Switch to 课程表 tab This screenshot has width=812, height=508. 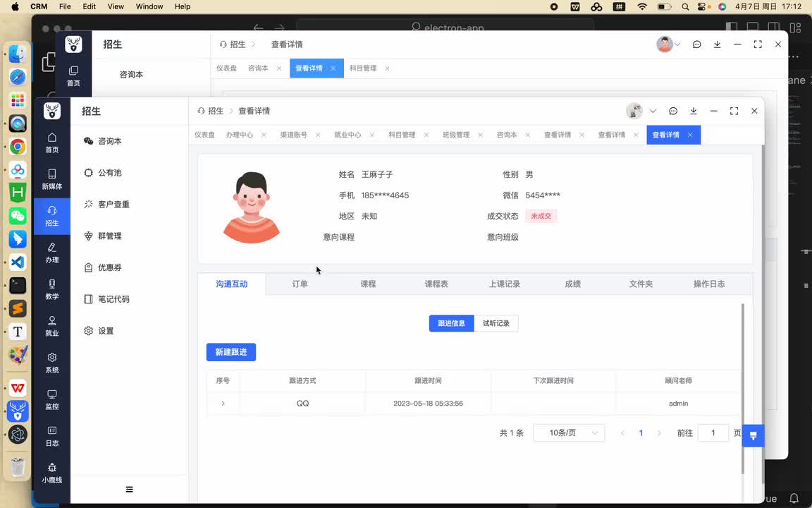[436, 284]
